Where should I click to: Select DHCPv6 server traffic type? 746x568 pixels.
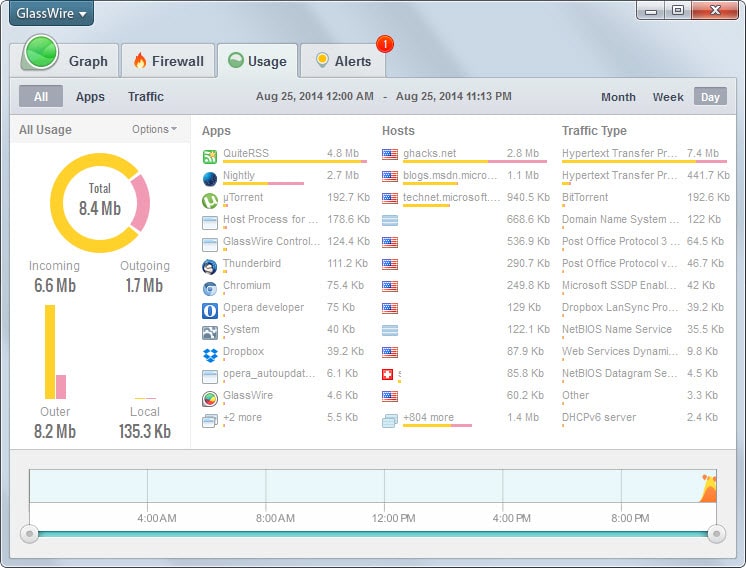pyautogui.click(x=599, y=417)
